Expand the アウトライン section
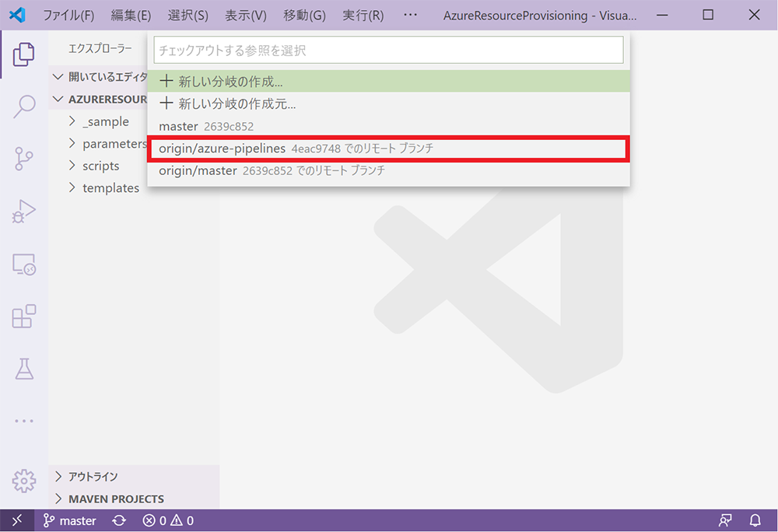Viewport: 778px width, 532px height. pos(134,477)
